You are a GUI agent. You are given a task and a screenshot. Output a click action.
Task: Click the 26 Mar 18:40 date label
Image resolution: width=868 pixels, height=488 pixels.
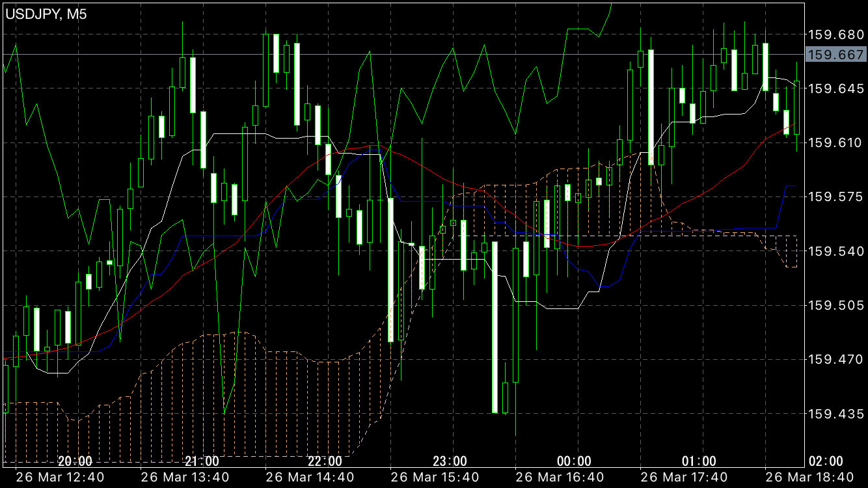coord(810,478)
